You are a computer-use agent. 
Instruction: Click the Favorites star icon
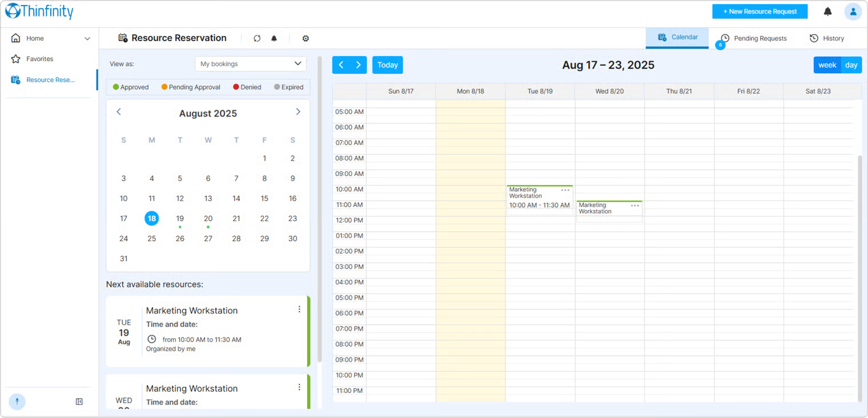point(15,59)
